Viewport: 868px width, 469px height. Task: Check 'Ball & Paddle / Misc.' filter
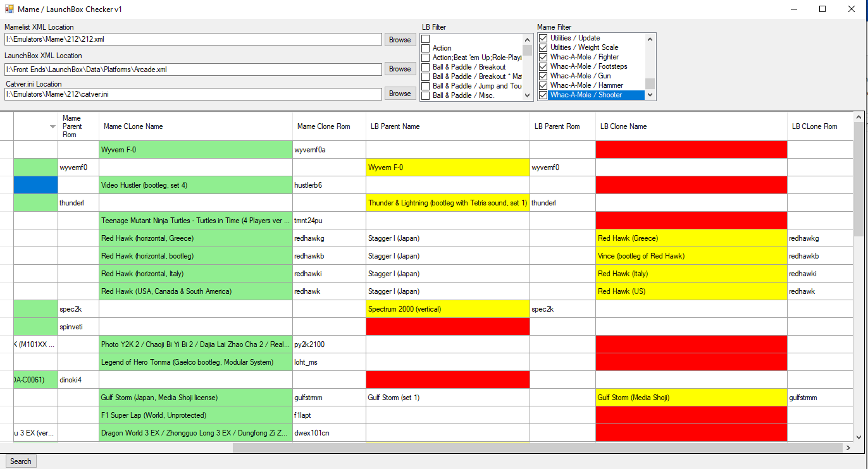[426, 95]
